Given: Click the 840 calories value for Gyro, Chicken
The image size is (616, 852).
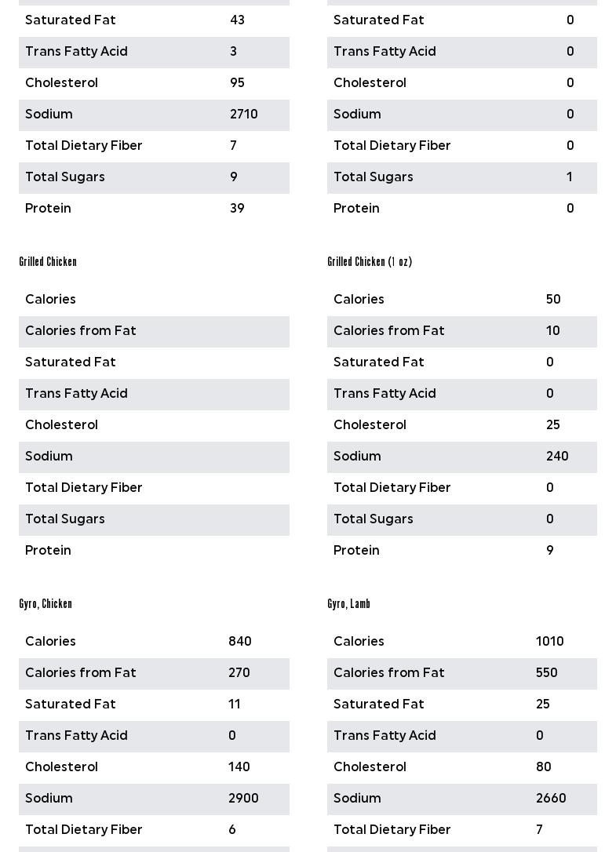Looking at the screenshot, I should tap(239, 642).
